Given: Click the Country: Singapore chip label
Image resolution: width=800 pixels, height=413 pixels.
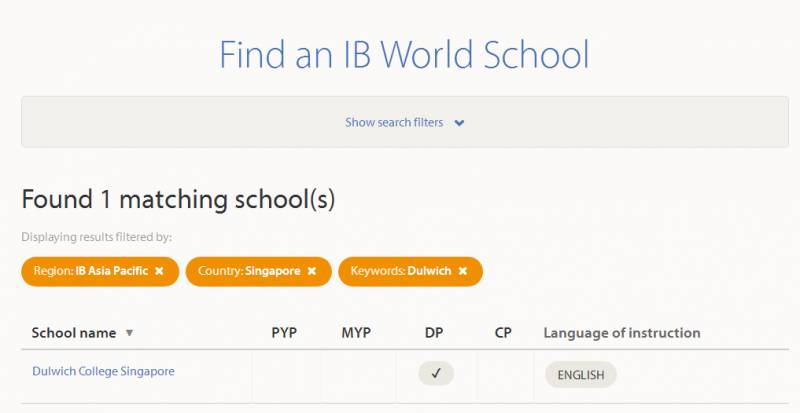Looking at the screenshot, I should pyautogui.click(x=249, y=271).
